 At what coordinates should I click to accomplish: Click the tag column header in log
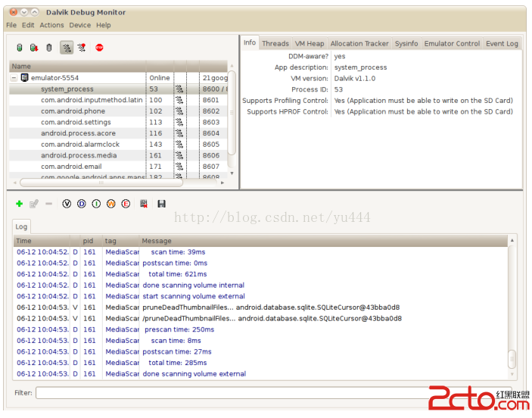pyautogui.click(x=121, y=241)
